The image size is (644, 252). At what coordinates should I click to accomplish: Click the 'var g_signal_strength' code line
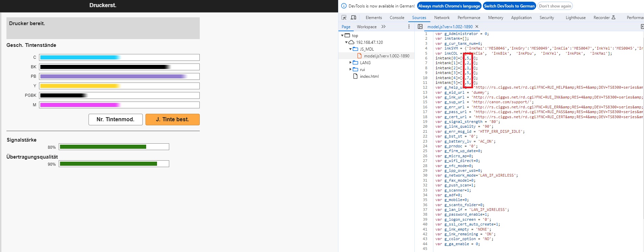[468, 122]
